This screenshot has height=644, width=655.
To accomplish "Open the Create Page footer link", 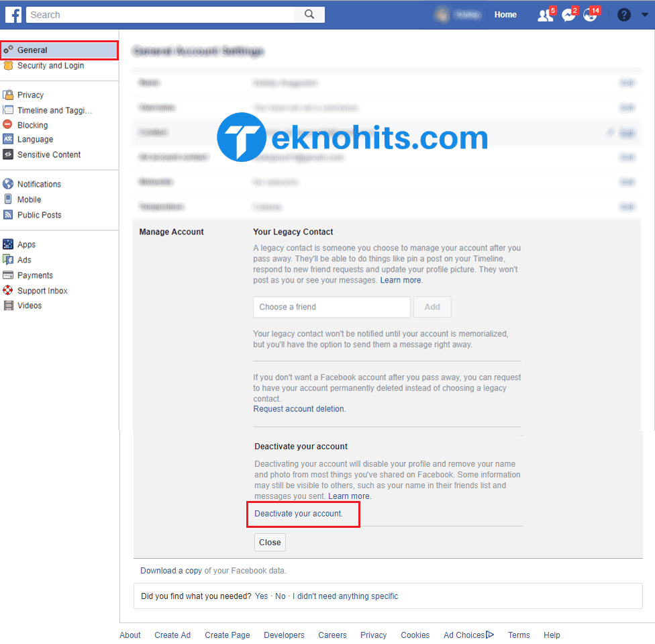I will 228,635.
